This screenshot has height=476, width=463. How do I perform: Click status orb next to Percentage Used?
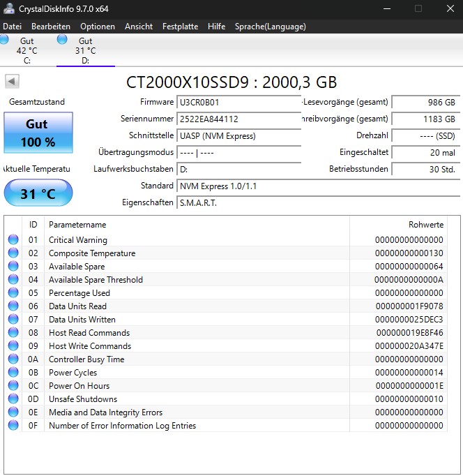13,293
